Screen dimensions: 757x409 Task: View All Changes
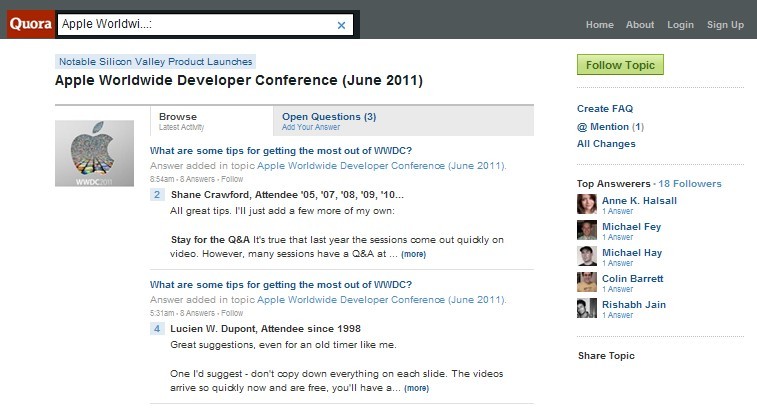pyautogui.click(x=606, y=144)
